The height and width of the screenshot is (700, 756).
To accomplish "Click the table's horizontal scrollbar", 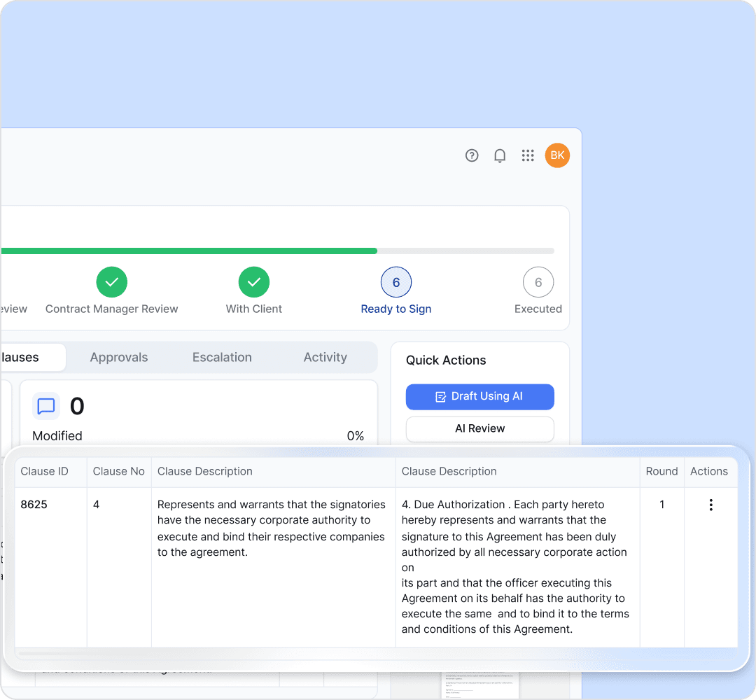I will (x=376, y=654).
